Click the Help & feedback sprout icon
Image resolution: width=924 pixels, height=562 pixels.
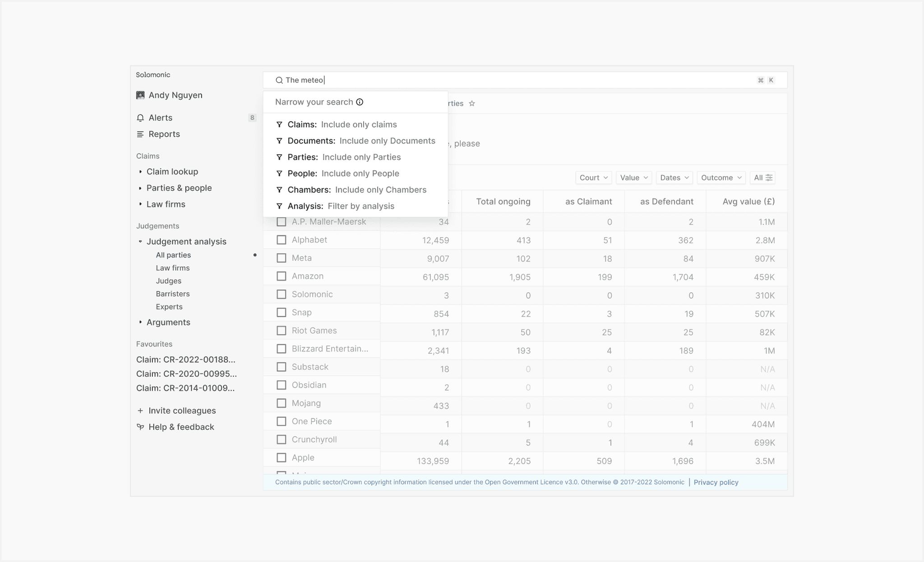[x=140, y=427]
